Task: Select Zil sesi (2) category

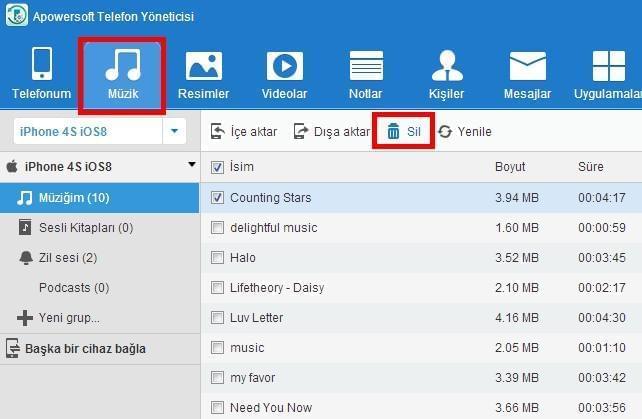Action: (x=68, y=258)
